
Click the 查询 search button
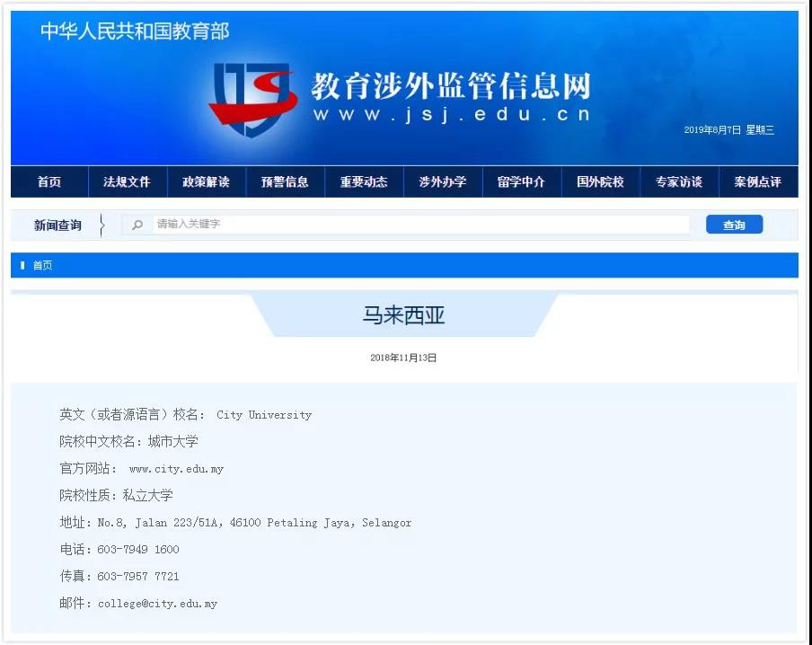734,225
